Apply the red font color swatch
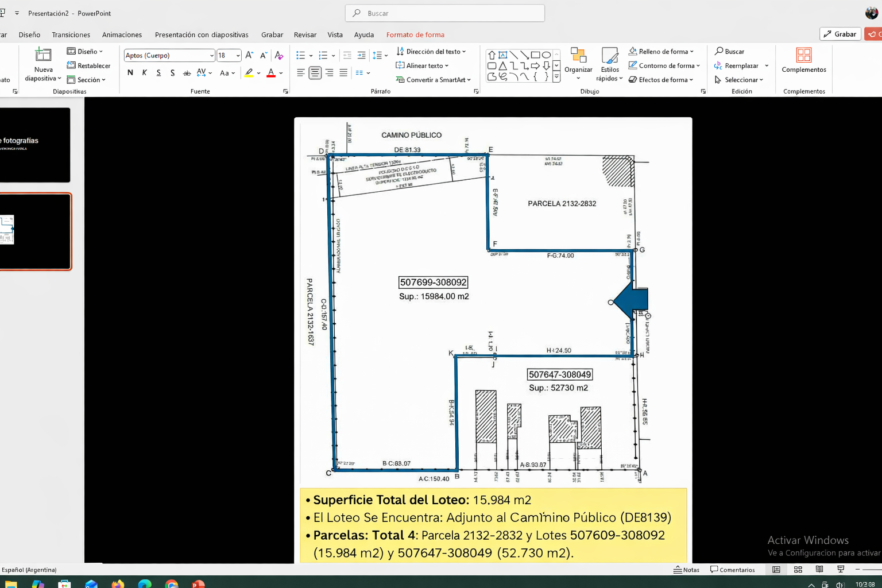 [271, 73]
